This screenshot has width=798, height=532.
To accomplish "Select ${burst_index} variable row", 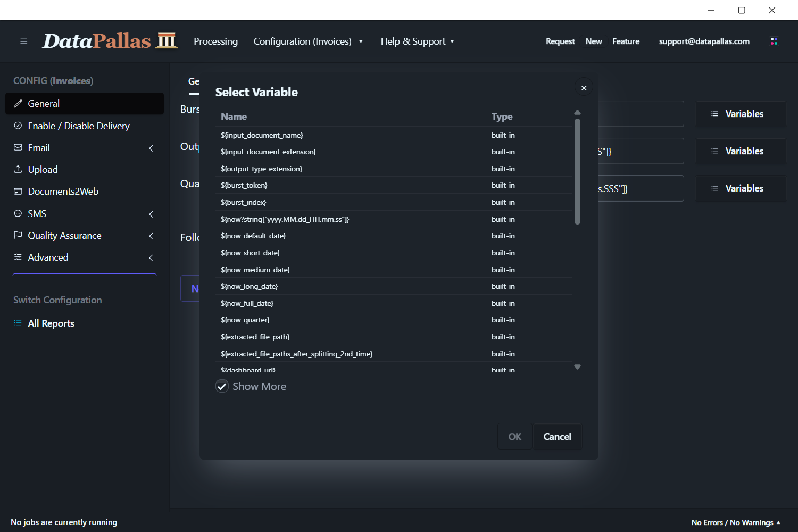I will [x=394, y=202].
